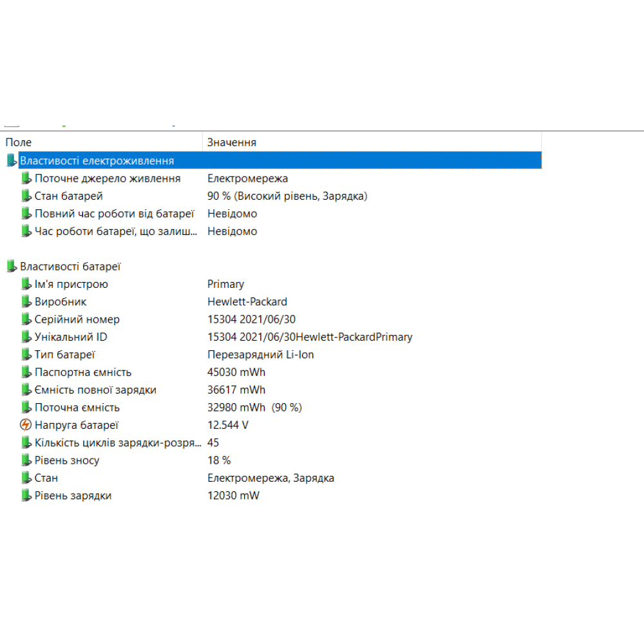Viewport: 644px width, 644px height.
Task: Click the icon next to Стан батарей
Action: [26, 196]
